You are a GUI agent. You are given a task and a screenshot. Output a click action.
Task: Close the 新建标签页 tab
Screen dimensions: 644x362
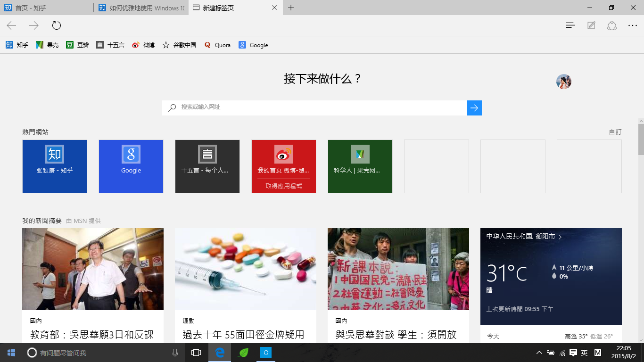click(275, 8)
